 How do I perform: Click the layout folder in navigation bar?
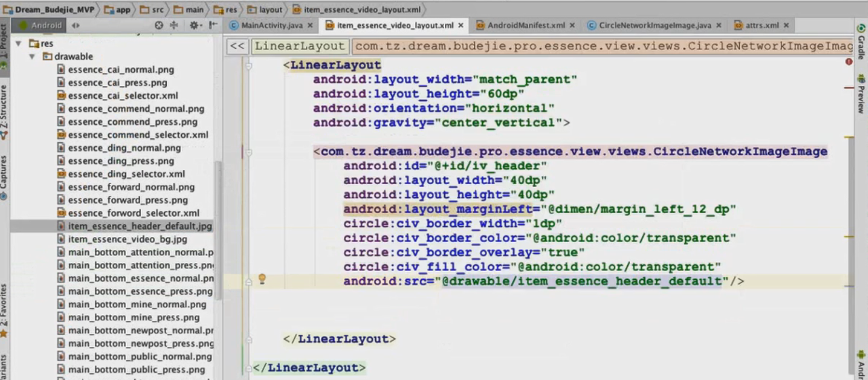coord(264,9)
